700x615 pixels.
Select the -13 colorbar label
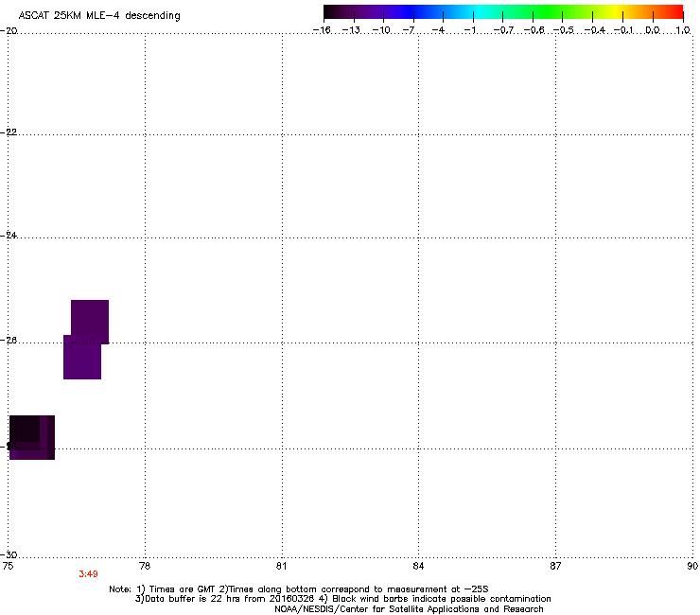(x=351, y=30)
